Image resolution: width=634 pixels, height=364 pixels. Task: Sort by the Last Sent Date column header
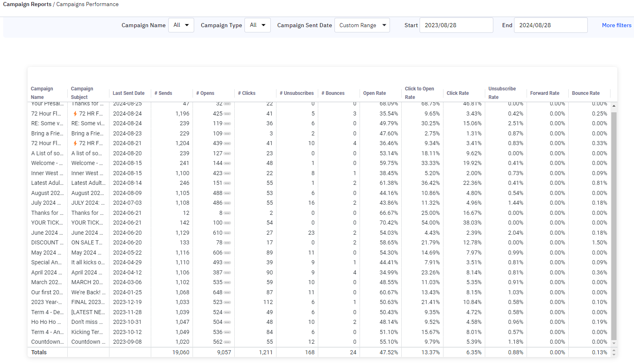(129, 93)
